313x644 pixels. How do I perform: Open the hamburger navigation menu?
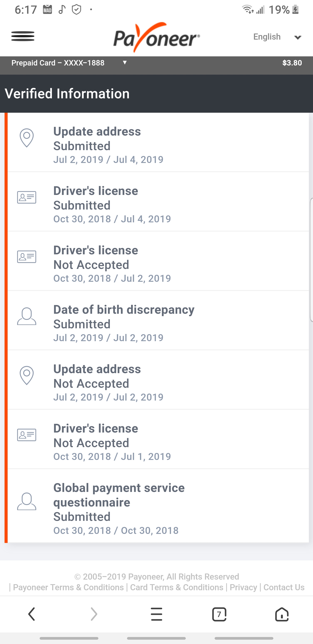23,37
